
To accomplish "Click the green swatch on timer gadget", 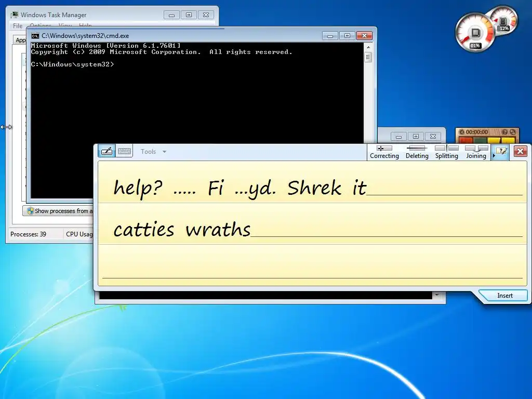I will pos(480,140).
